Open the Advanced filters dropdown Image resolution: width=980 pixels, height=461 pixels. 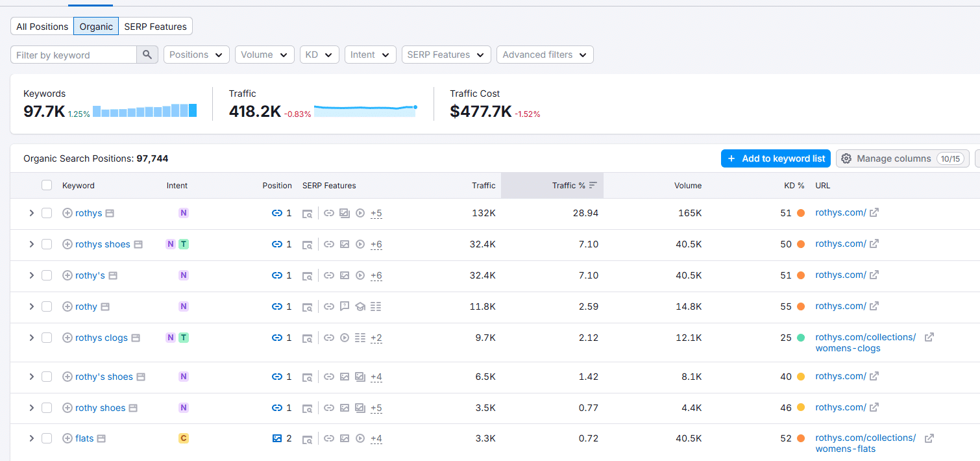545,55
